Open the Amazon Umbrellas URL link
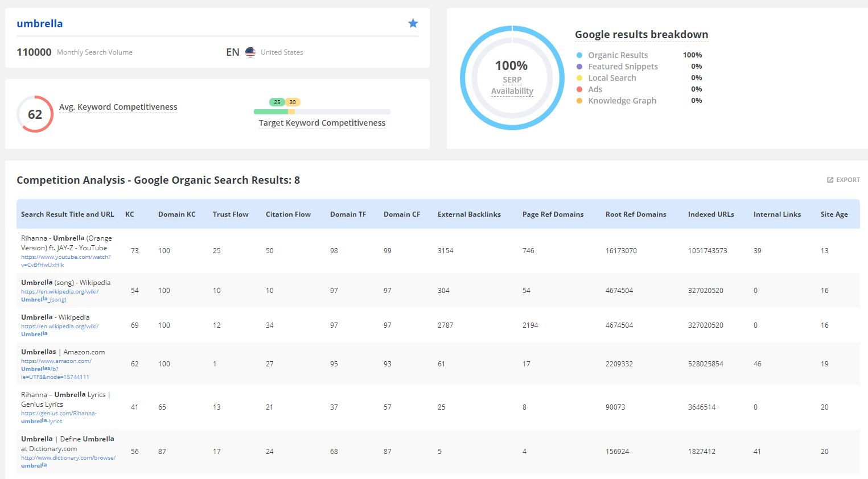This screenshot has width=868, height=479. [56, 369]
